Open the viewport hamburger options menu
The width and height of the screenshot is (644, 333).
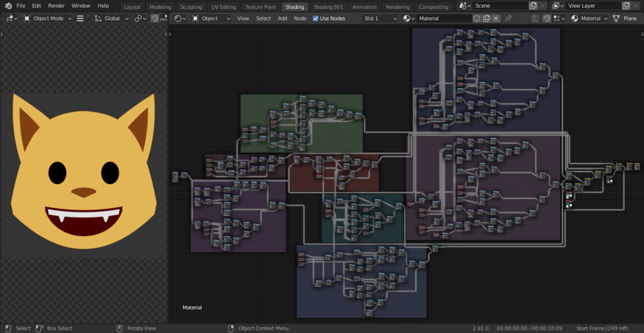pyautogui.click(x=81, y=19)
